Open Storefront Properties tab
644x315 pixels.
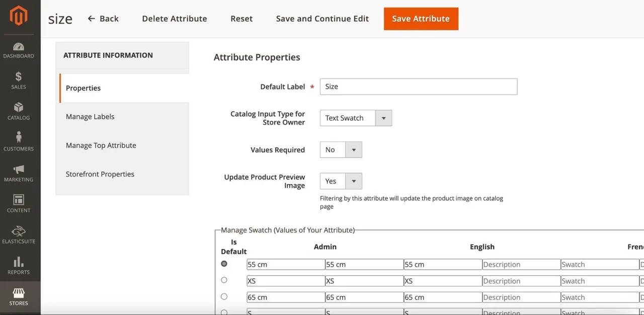coord(100,174)
